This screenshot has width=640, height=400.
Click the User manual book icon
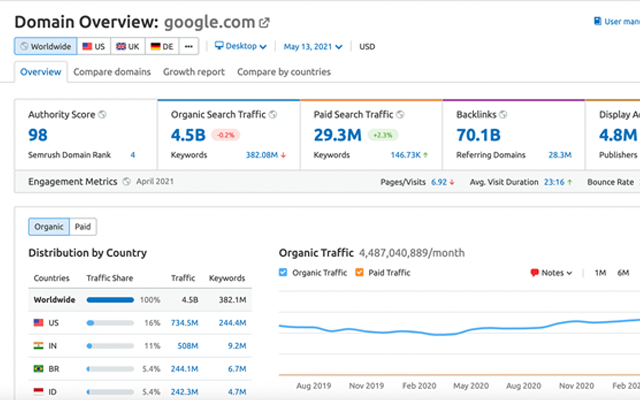tap(597, 21)
